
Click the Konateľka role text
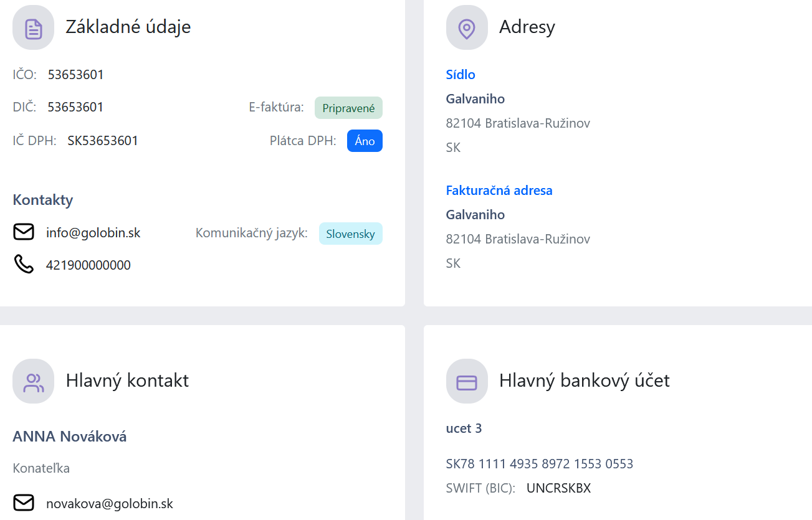[x=41, y=468]
